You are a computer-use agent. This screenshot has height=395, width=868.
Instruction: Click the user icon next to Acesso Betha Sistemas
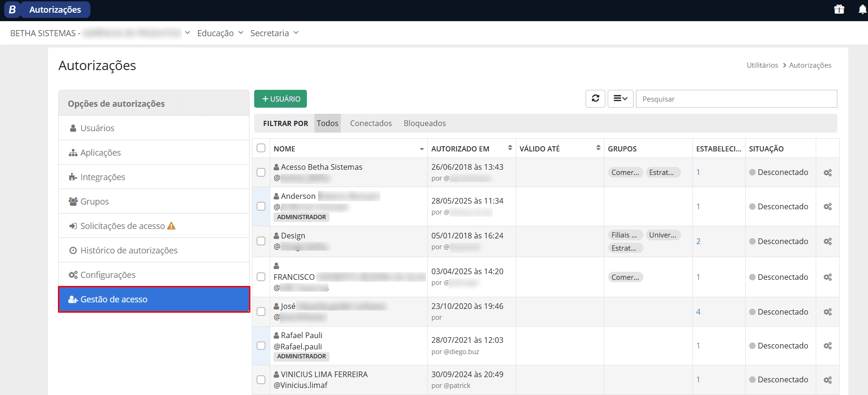pyautogui.click(x=277, y=167)
